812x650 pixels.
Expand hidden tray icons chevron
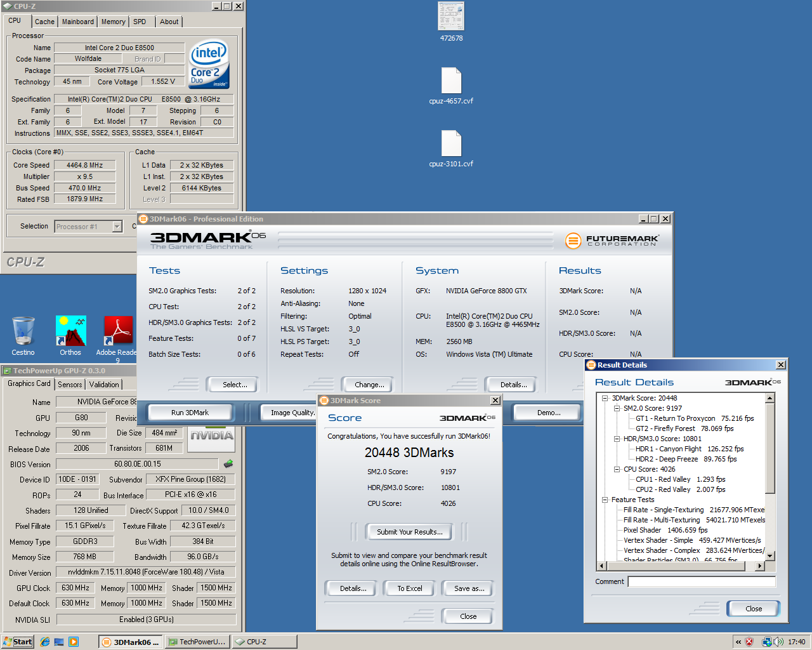coord(738,642)
